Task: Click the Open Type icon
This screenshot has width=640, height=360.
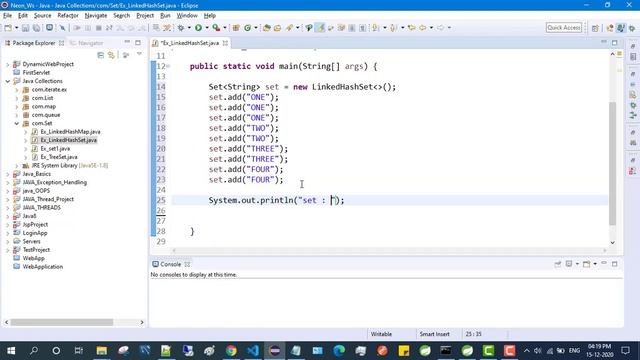Action: 267,28
